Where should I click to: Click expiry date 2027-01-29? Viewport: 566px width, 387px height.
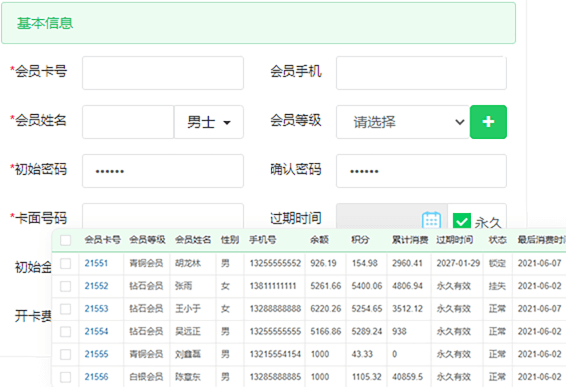(458, 263)
